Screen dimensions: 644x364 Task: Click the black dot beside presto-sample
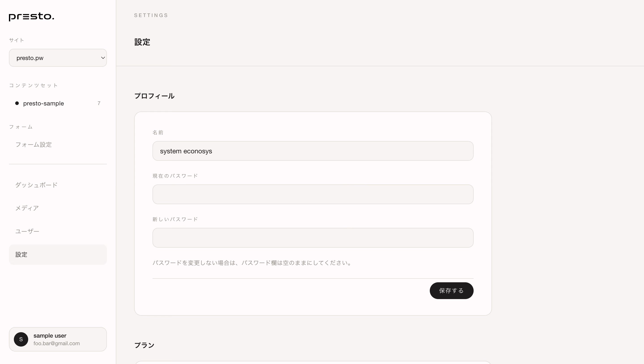click(17, 103)
